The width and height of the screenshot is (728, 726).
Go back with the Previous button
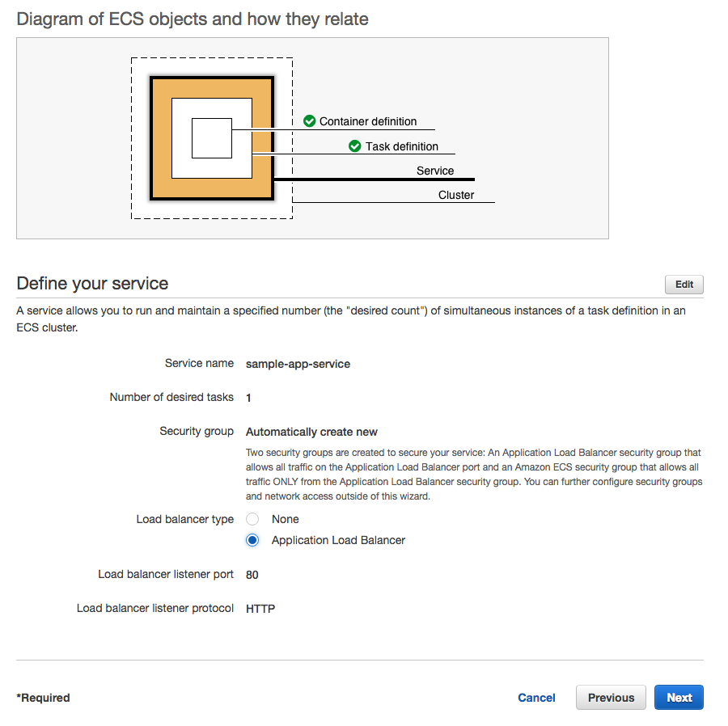[611, 698]
